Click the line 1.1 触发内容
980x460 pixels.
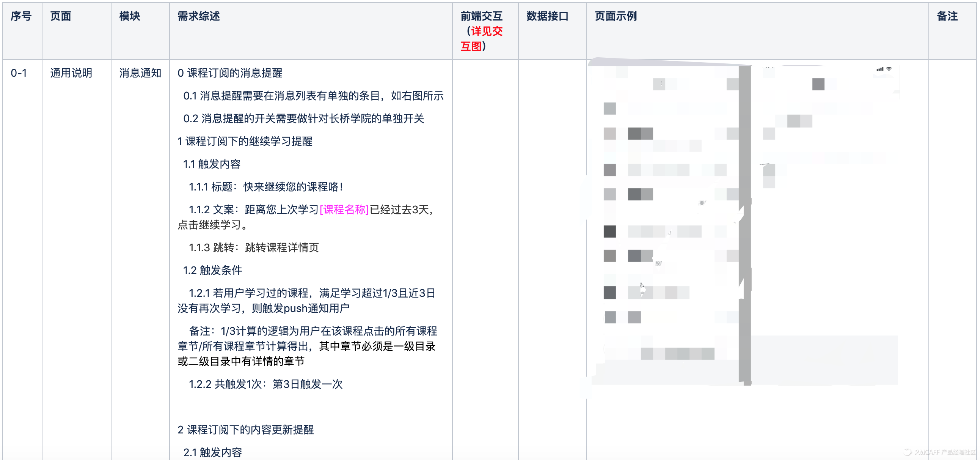tap(212, 164)
